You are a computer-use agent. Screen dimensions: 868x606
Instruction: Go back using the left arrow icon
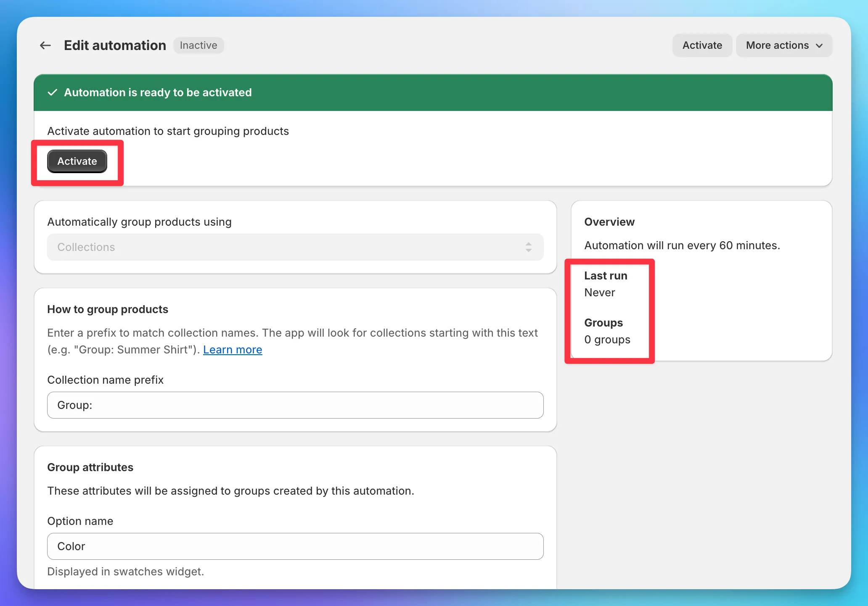point(45,45)
